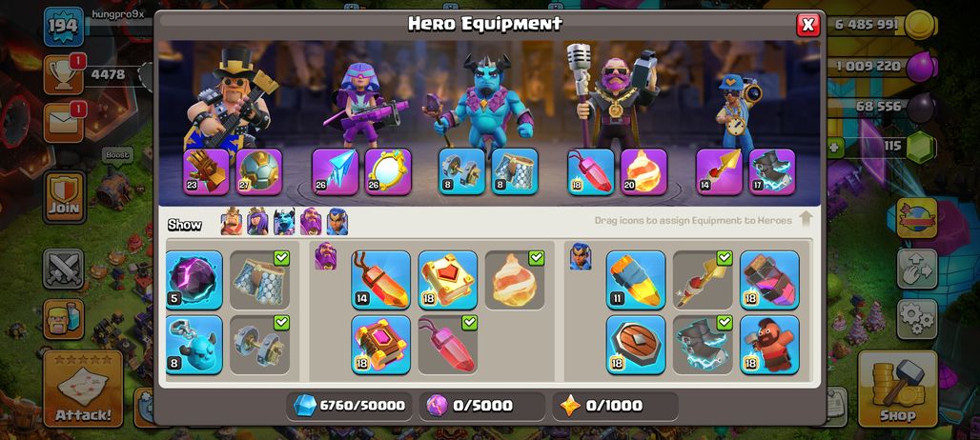Viewport: 980px width, 440px height.
Task: Select the Rage Gem equipment level 14
Action: (x=380, y=280)
